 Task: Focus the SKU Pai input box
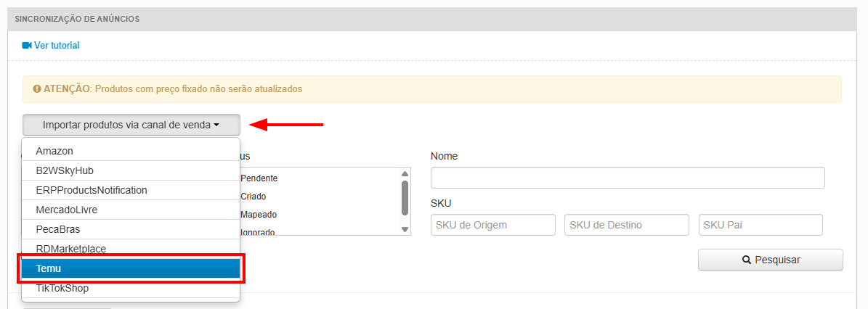(x=760, y=225)
